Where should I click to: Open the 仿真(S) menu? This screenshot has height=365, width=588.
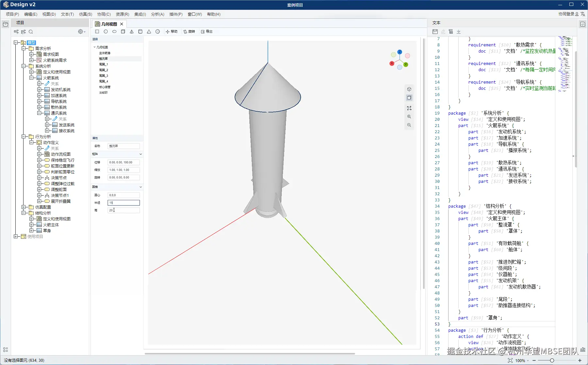tap(86, 14)
